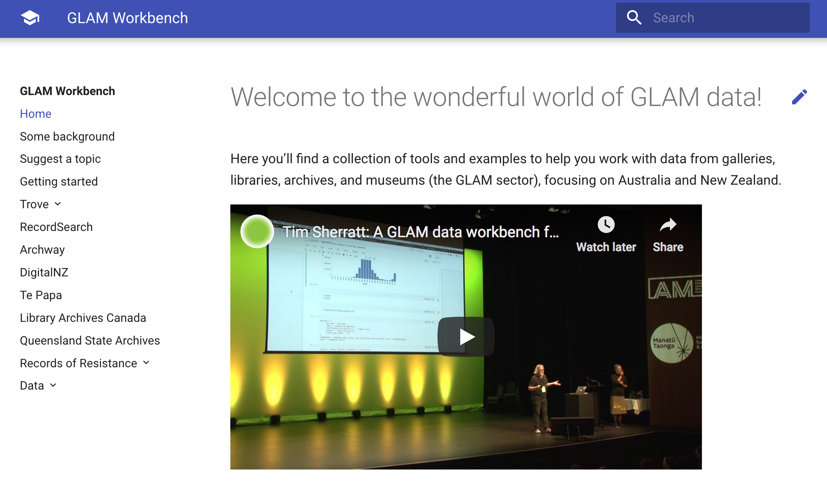Click the search magnifier icon
Screen dimensions: 827x504
pyautogui.click(x=634, y=18)
